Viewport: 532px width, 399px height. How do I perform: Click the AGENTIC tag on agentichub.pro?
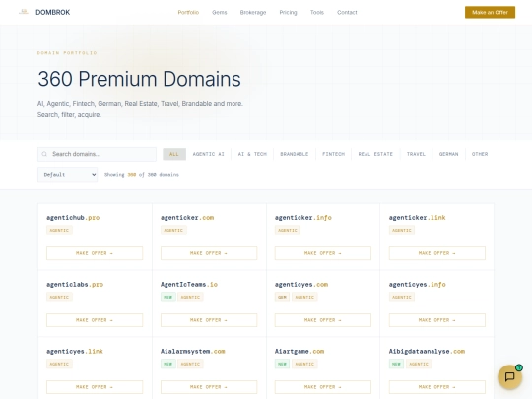(59, 230)
